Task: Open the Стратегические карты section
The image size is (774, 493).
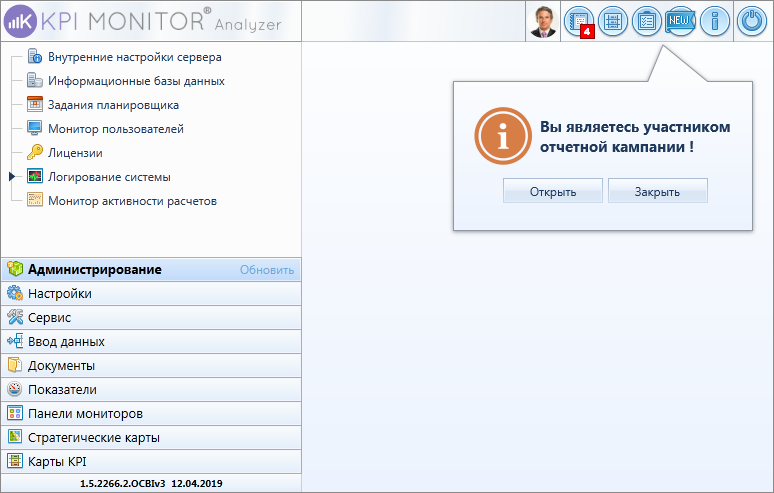Action: pos(151,437)
